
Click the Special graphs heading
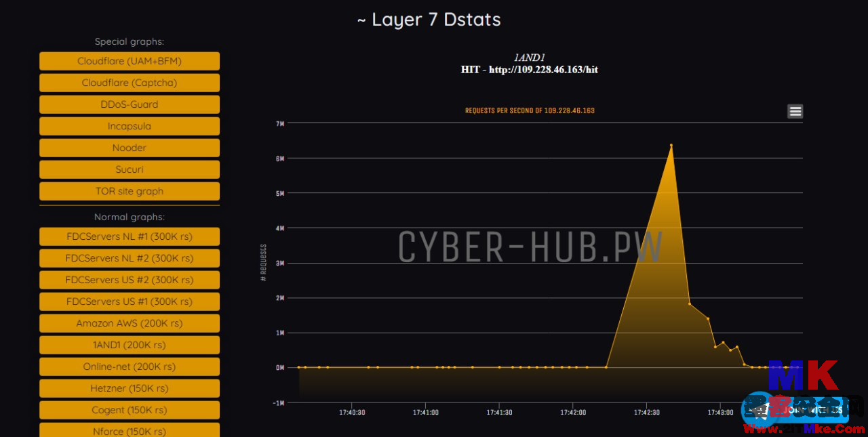pos(130,41)
